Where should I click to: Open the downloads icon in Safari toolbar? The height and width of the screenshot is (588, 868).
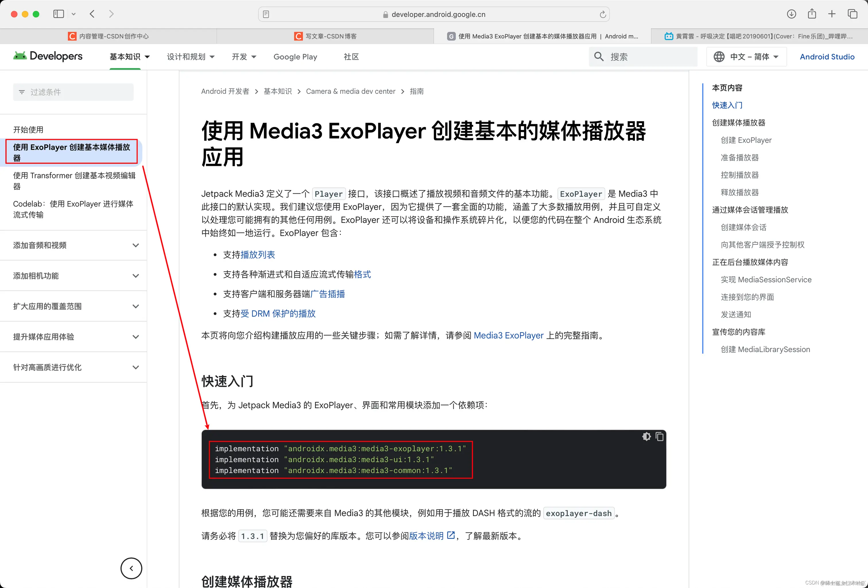click(791, 14)
